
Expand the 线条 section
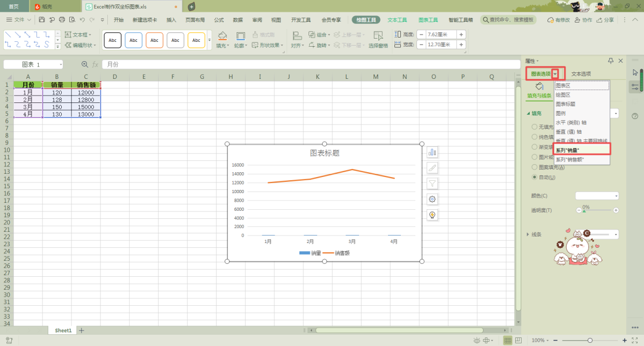pyautogui.click(x=528, y=234)
